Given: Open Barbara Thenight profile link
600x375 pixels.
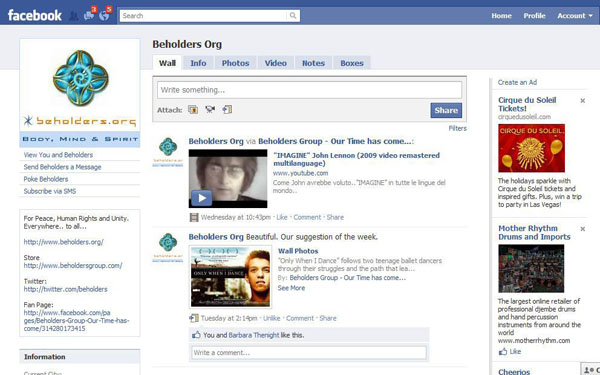Looking at the screenshot, I should click(254, 335).
